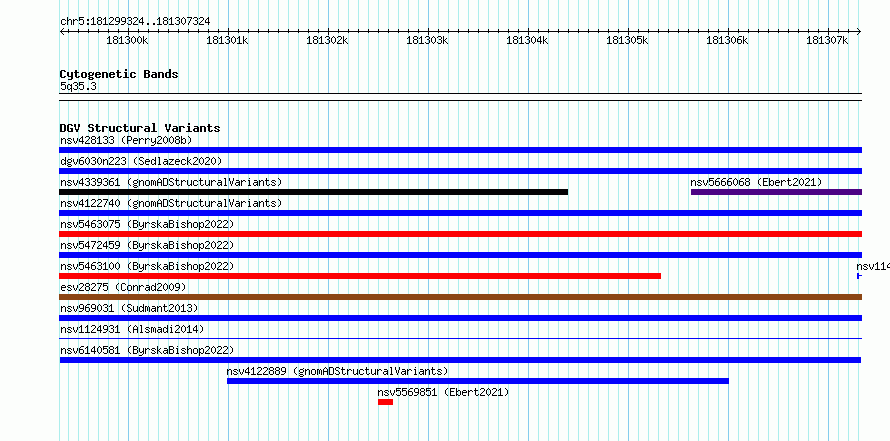890x441 pixels.
Task: Click the chr5:181299324..181307324 coordinate label
Action: coord(135,22)
